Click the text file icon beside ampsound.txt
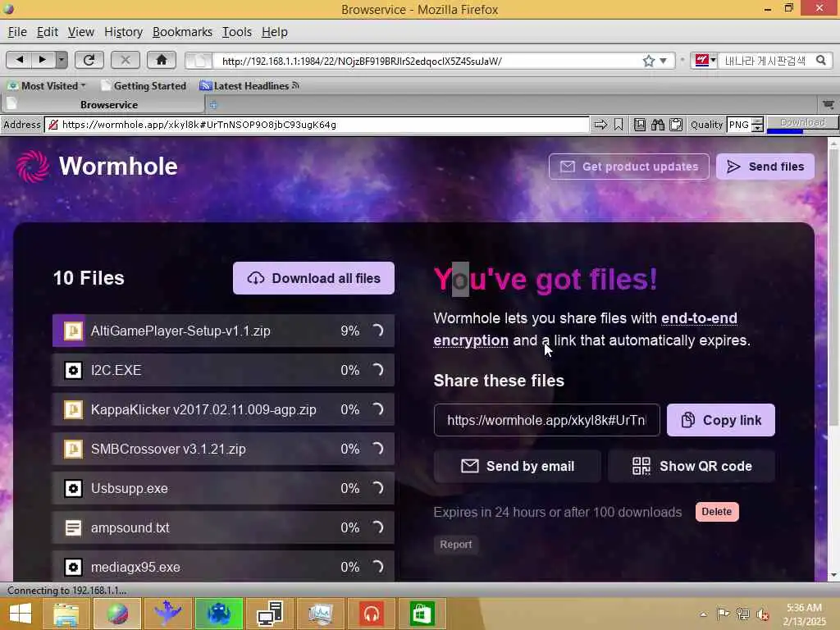Screen dimensions: 840x630 point(73,527)
